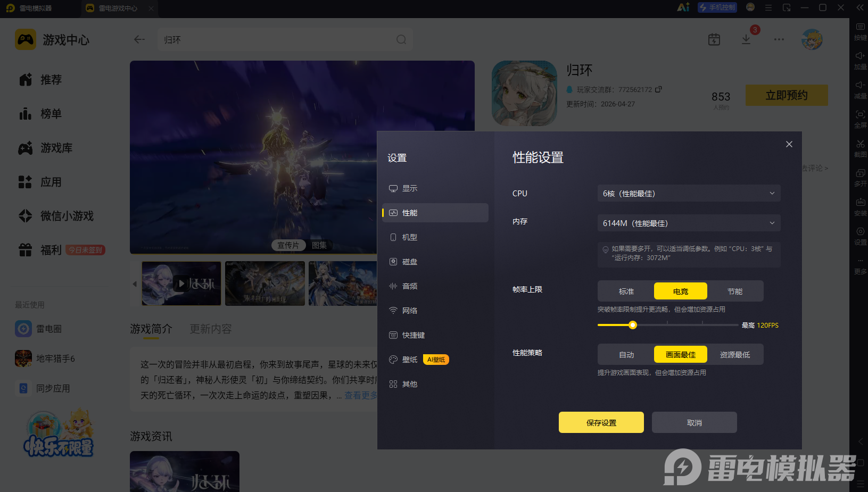Select 节能 frame rate mode
Viewport: 868px width, 492px height.
pyautogui.click(x=735, y=291)
